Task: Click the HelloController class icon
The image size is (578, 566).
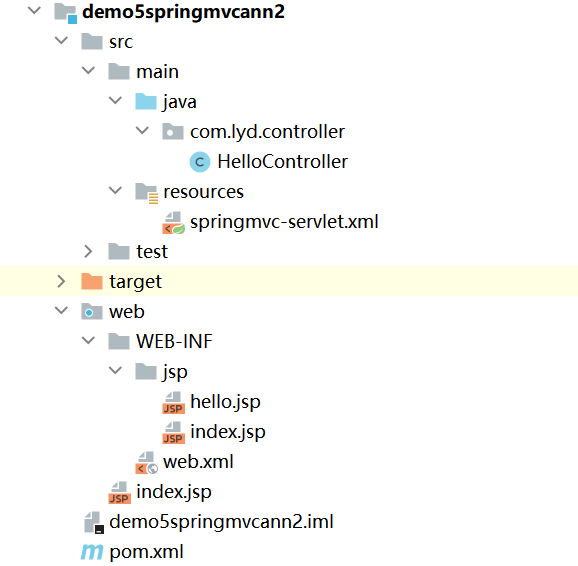Action: pos(200,162)
